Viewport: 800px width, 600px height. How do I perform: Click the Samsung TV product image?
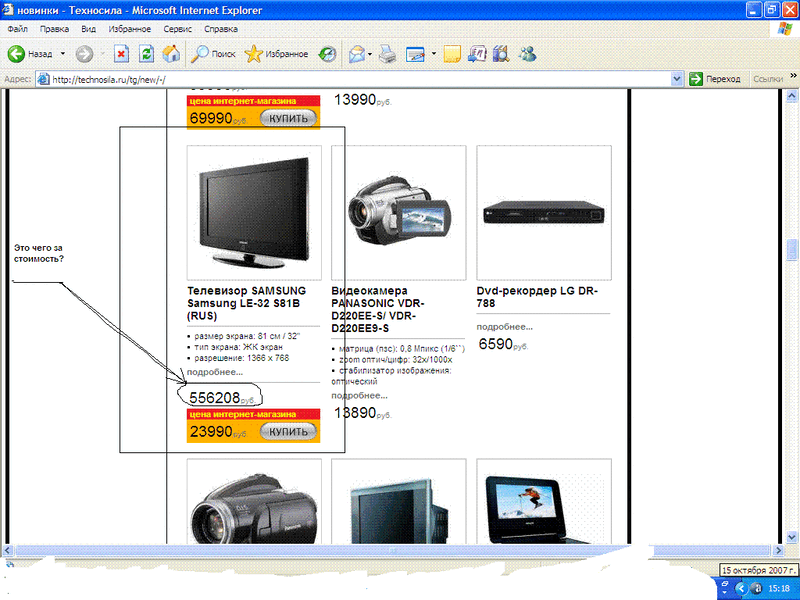tap(254, 213)
